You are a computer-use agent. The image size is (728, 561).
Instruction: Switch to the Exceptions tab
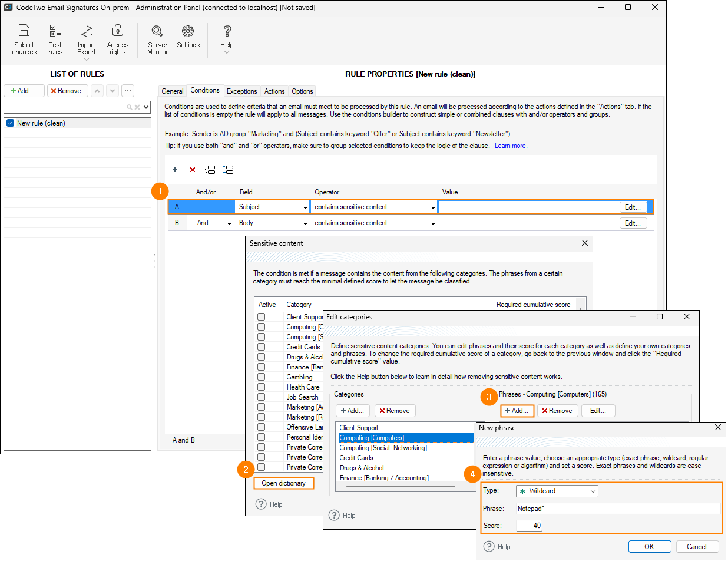(241, 91)
